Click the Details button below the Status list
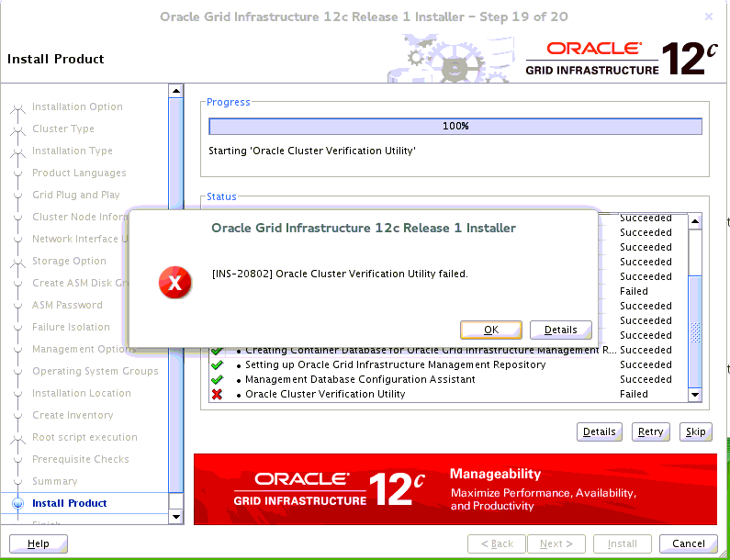 pyautogui.click(x=600, y=432)
